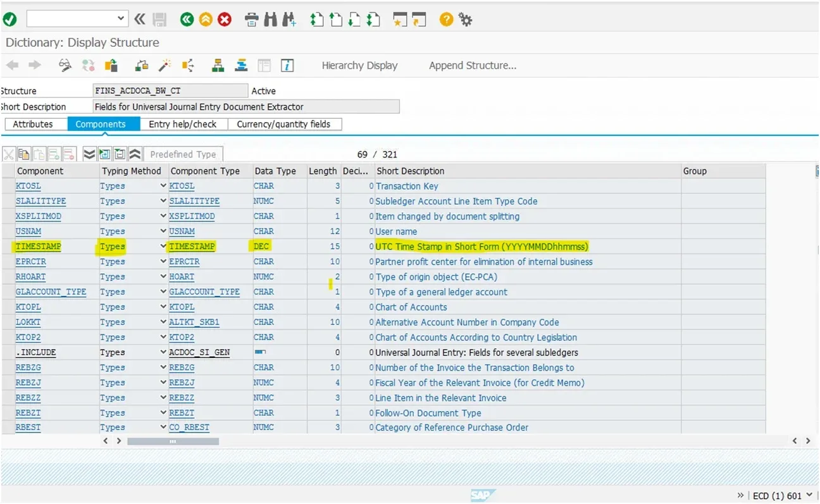Select the row selector for USNAM
This screenshot has width=820, height=504.
pos(8,231)
